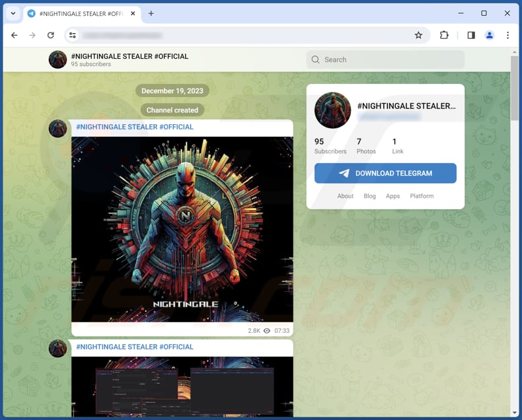Open the Blog link

[369, 196]
